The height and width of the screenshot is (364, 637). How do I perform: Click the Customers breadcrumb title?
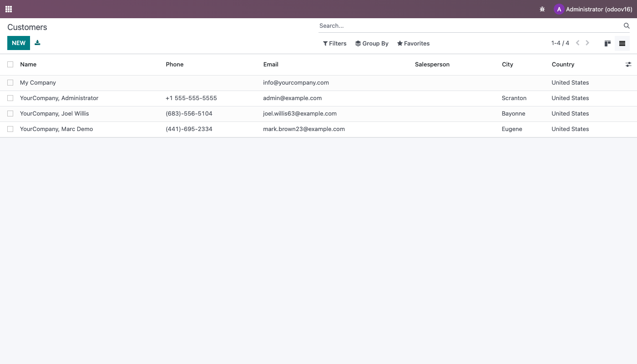tap(27, 27)
